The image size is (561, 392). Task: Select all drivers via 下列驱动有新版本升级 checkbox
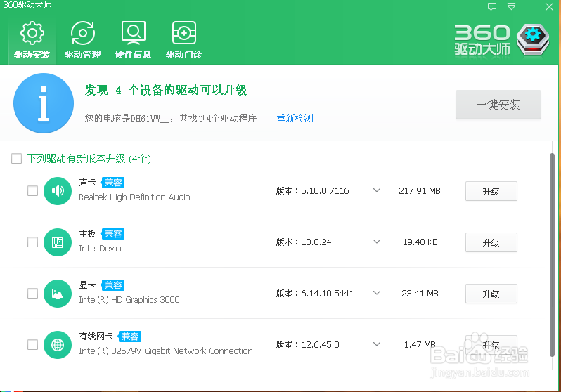pyautogui.click(x=16, y=159)
